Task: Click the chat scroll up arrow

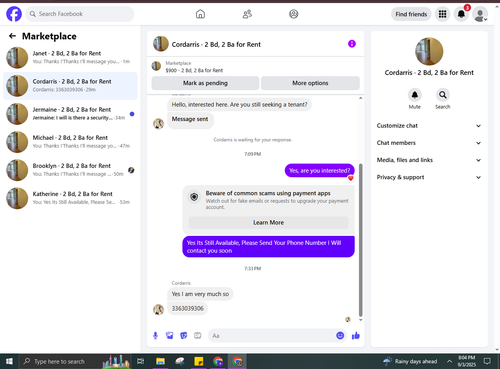Action: pos(360,98)
